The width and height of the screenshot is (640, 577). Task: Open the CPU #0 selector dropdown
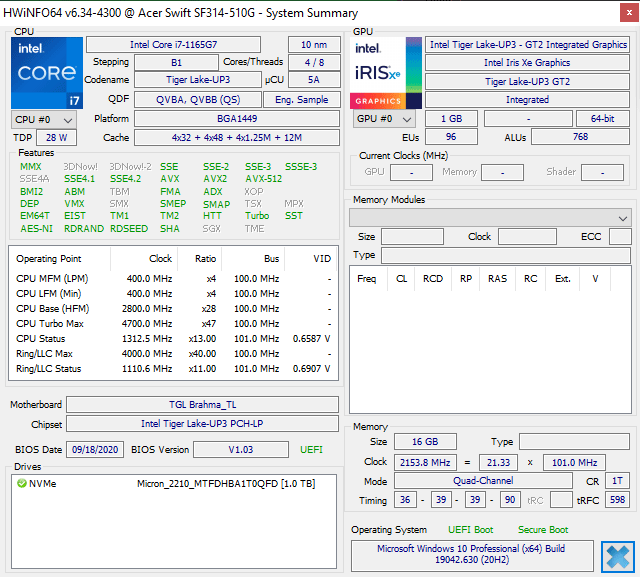(x=42, y=119)
